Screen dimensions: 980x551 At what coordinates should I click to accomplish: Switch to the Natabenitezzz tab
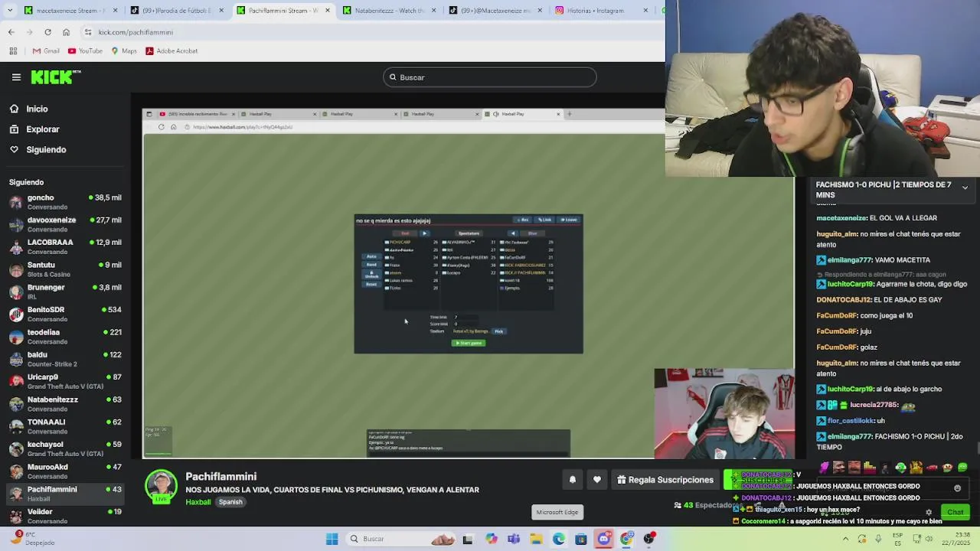click(x=389, y=11)
